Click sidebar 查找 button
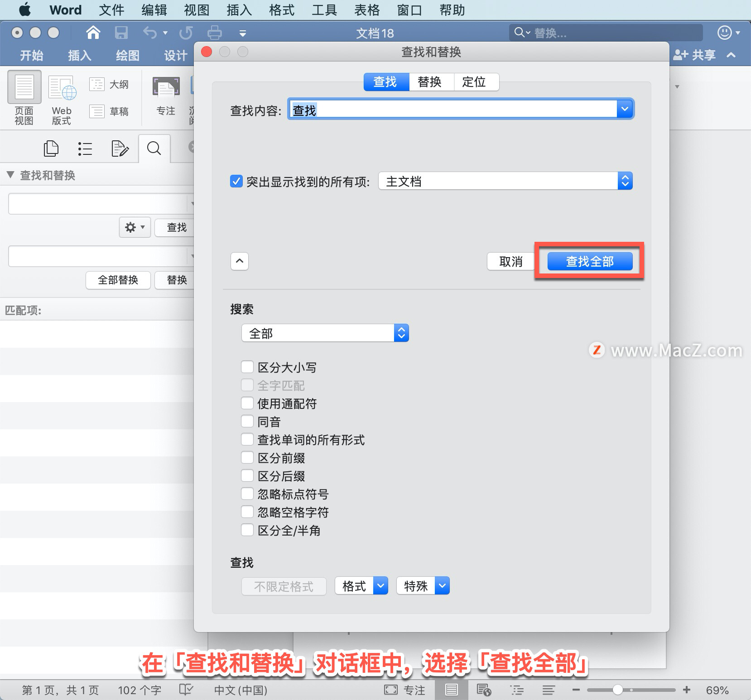This screenshot has width=751, height=700. (x=174, y=227)
